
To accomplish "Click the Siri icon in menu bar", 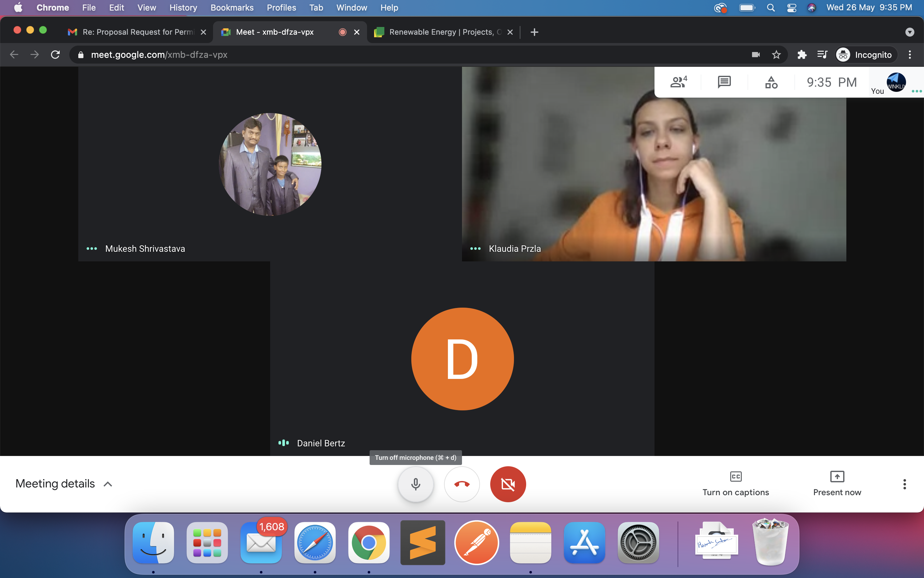I will [811, 8].
